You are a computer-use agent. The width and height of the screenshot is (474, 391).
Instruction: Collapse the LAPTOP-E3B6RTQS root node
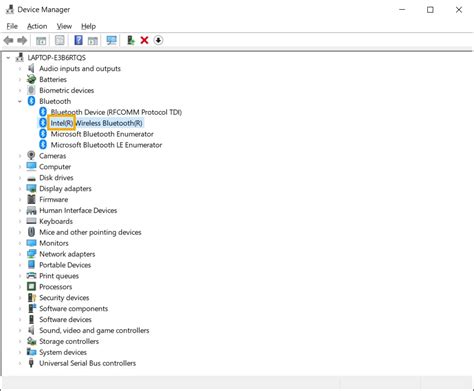[8, 58]
